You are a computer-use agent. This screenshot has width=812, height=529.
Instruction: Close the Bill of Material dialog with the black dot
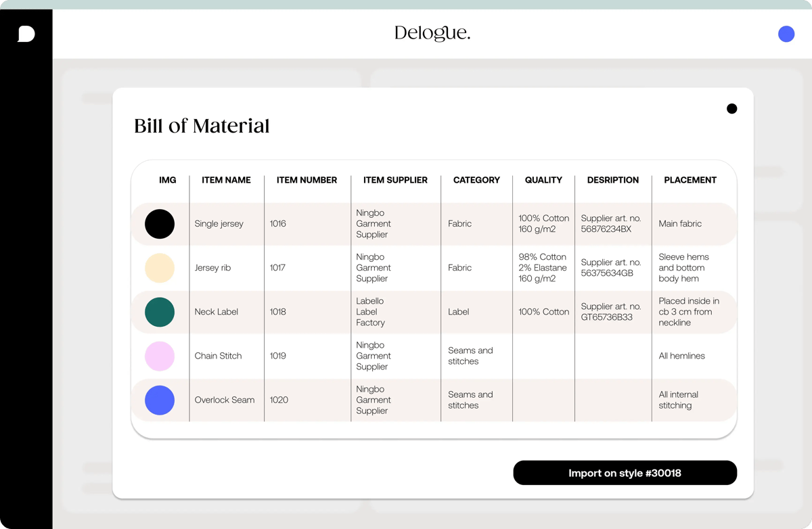pyautogui.click(x=731, y=109)
